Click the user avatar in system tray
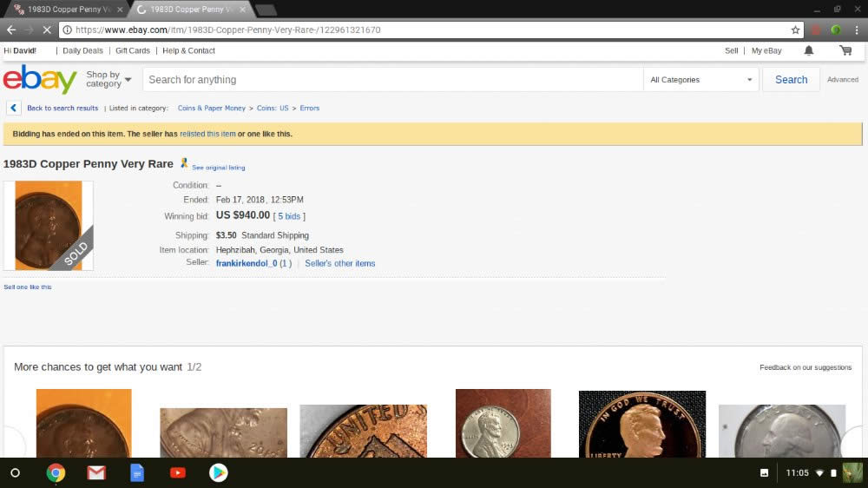868x488 pixels. [x=852, y=473]
